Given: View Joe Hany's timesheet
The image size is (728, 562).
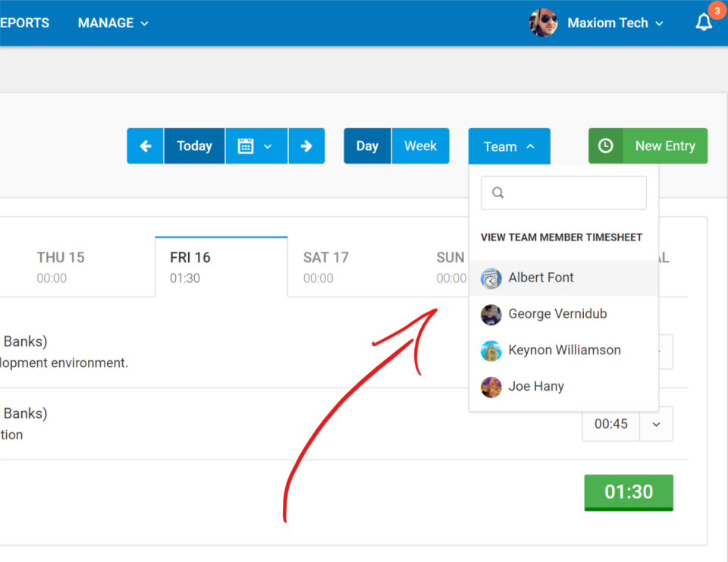Looking at the screenshot, I should (x=563, y=387).
